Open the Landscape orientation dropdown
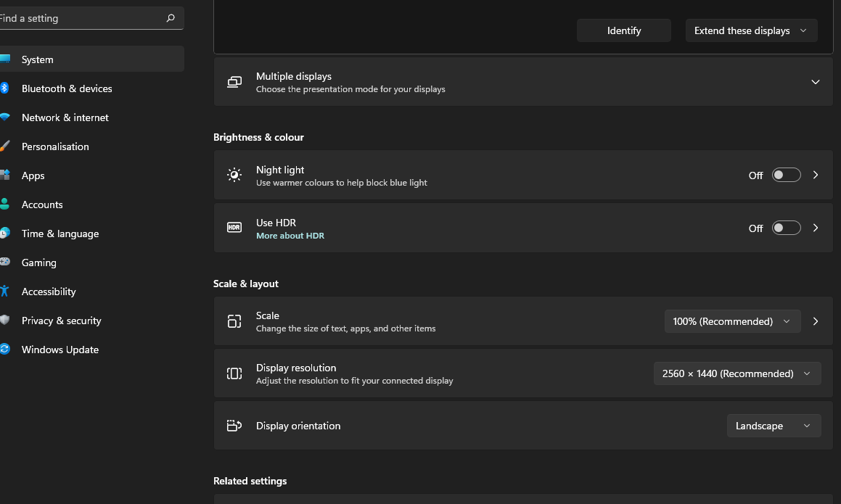841x504 pixels. click(774, 426)
